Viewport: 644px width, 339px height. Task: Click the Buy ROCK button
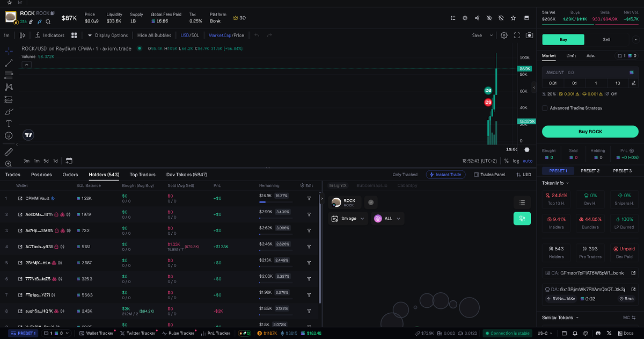590,131
